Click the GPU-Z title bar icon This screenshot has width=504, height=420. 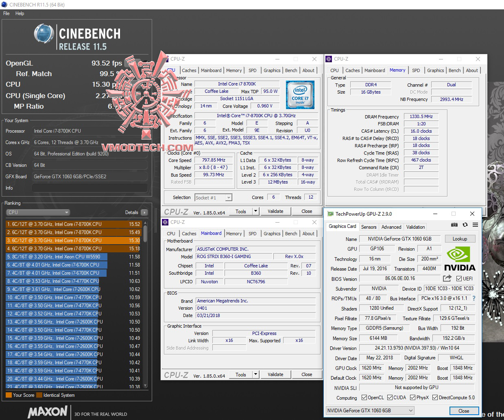(x=329, y=214)
